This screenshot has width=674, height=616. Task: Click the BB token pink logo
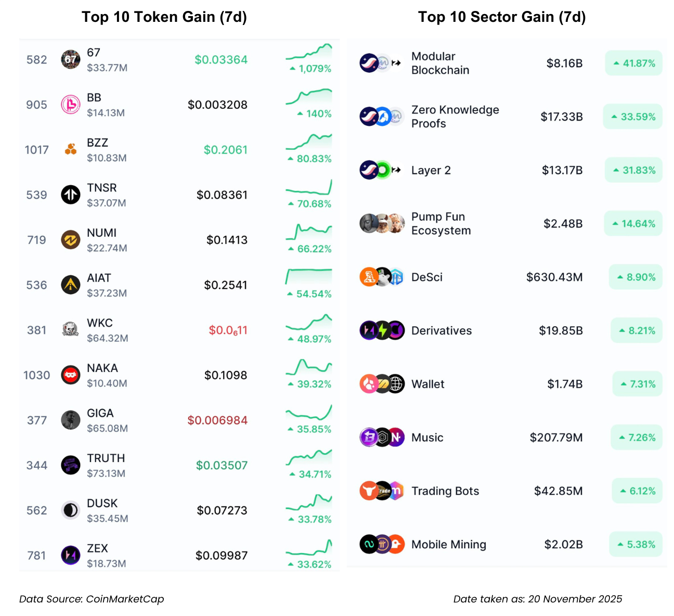[x=71, y=105]
